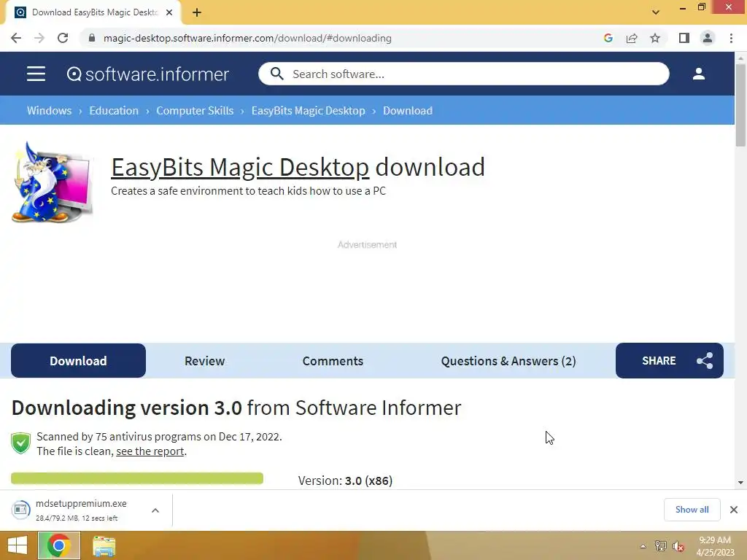Open the Education breadcrumb link
Image resolution: width=747 pixels, height=560 pixels.
pos(114,111)
